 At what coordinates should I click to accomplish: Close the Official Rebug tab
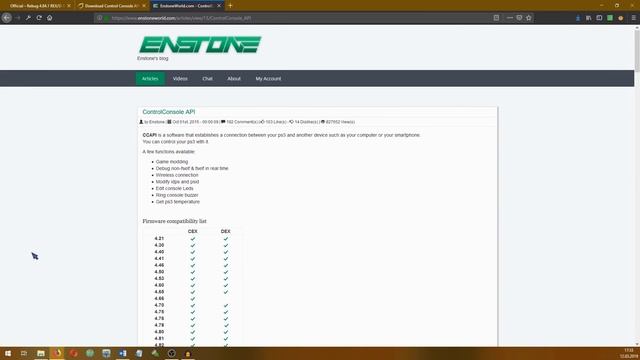(x=69, y=6)
